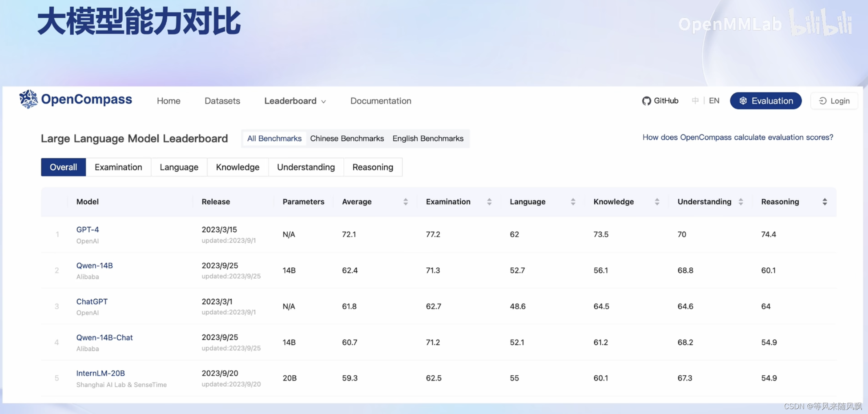Image resolution: width=868 pixels, height=414 pixels.
Task: Click the Model column header
Action: (x=88, y=202)
